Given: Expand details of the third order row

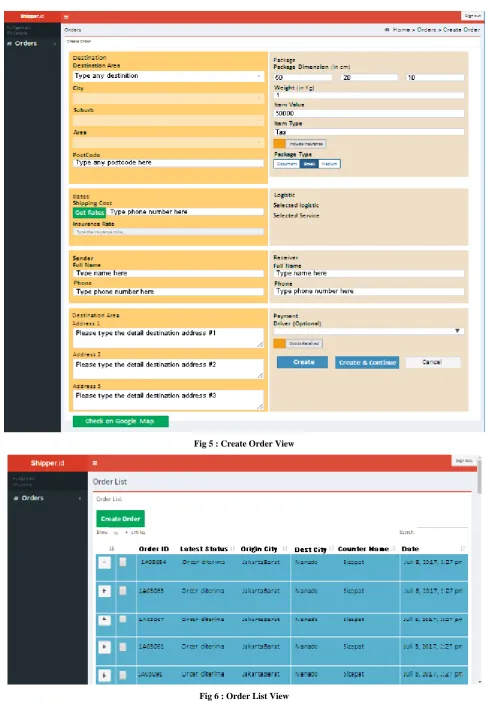Looking at the screenshot, I should 105,619.
